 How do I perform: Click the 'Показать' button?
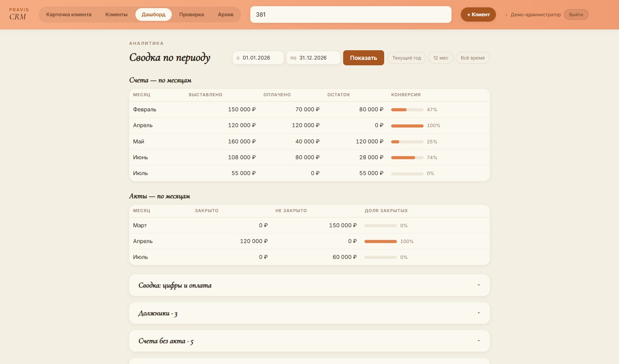pyautogui.click(x=364, y=58)
